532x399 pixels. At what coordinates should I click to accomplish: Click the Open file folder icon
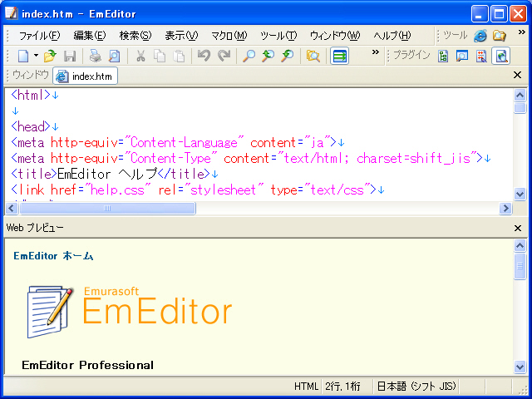click(50, 56)
